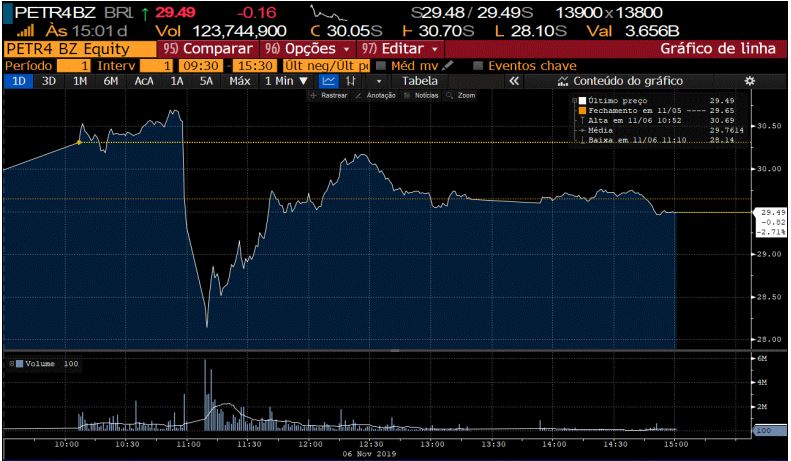Click the pencil icon beside Méd mv
The height and width of the screenshot is (461, 791).
tap(448, 65)
